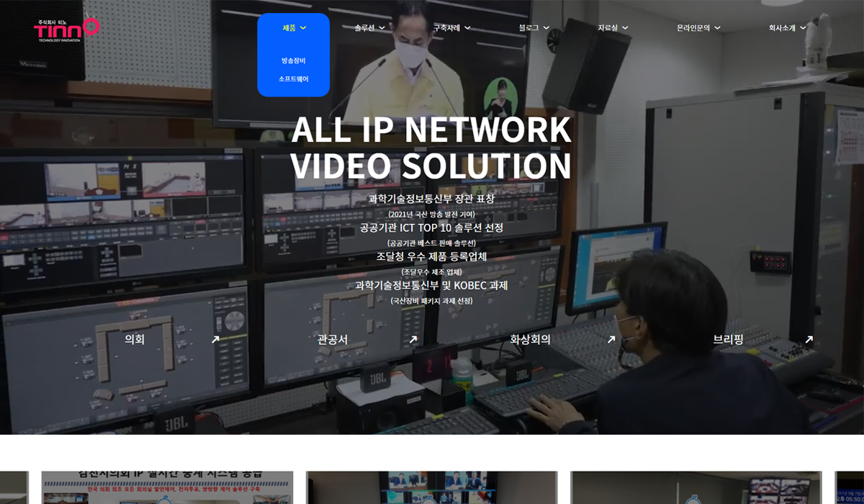The image size is (864, 504).
Task: Choose 소프트웨어 from the 제품 submenu
Action: click(293, 78)
